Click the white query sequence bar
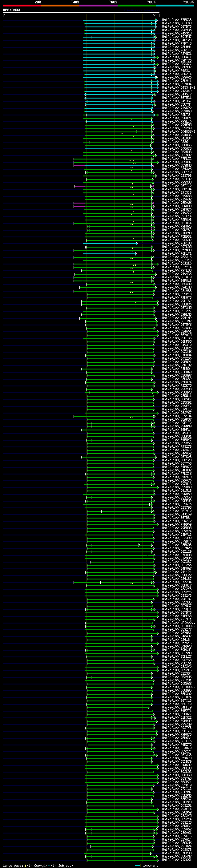Image resolution: width=197 pixels, height=868 pixels. 81,12
